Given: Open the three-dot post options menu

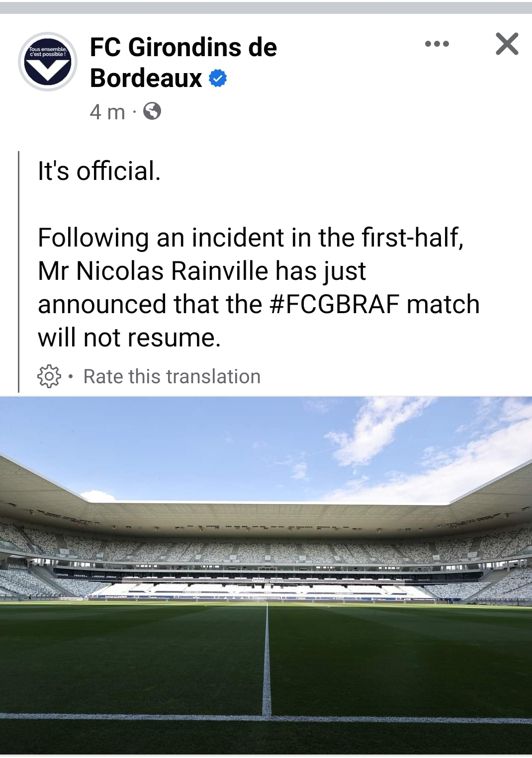Looking at the screenshot, I should pos(437,44).
